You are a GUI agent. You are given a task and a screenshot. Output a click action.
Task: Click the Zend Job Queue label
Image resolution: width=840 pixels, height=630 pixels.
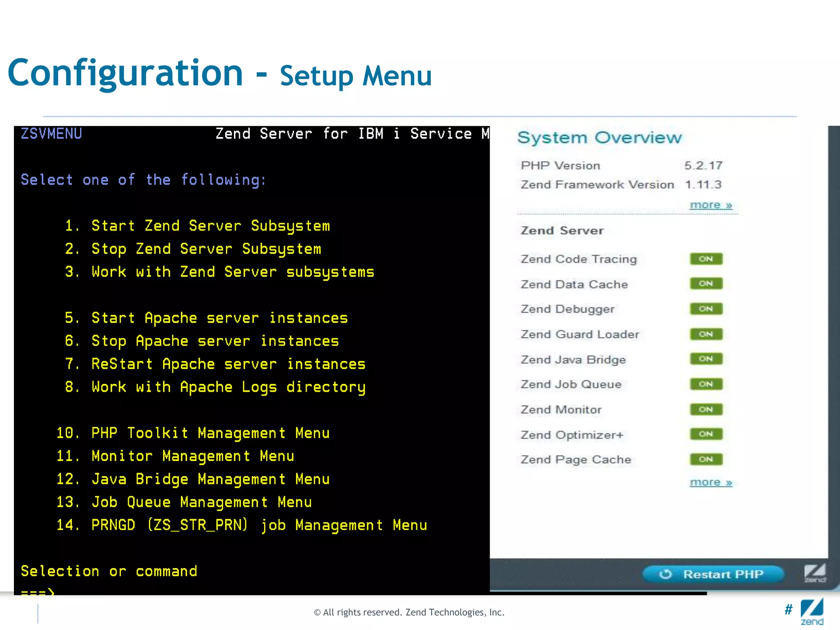pos(571,384)
